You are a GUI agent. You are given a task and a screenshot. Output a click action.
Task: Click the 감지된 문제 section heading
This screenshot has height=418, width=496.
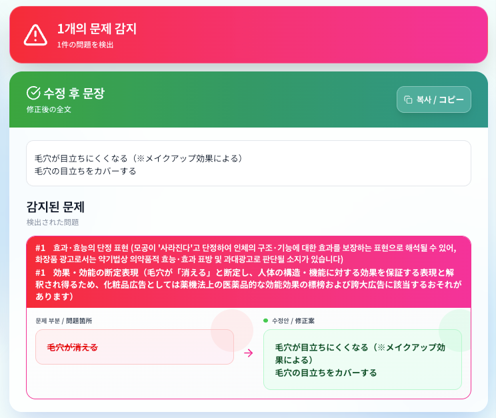click(x=55, y=207)
